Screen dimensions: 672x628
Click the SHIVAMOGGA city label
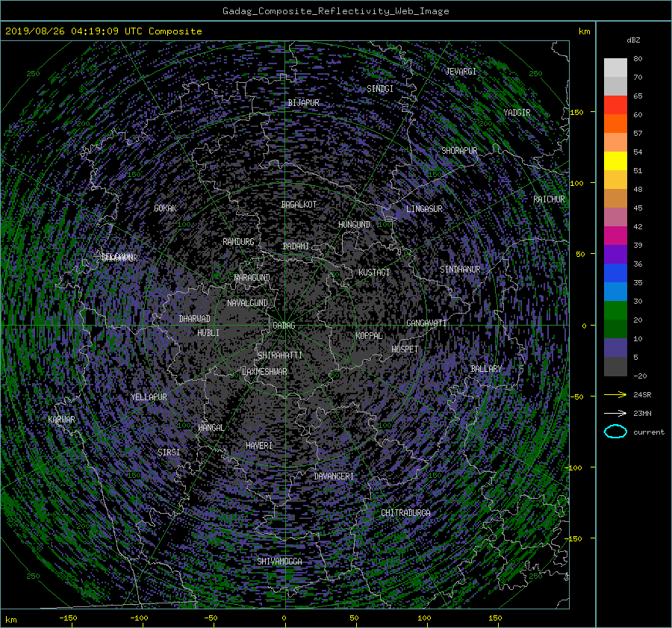click(x=279, y=562)
